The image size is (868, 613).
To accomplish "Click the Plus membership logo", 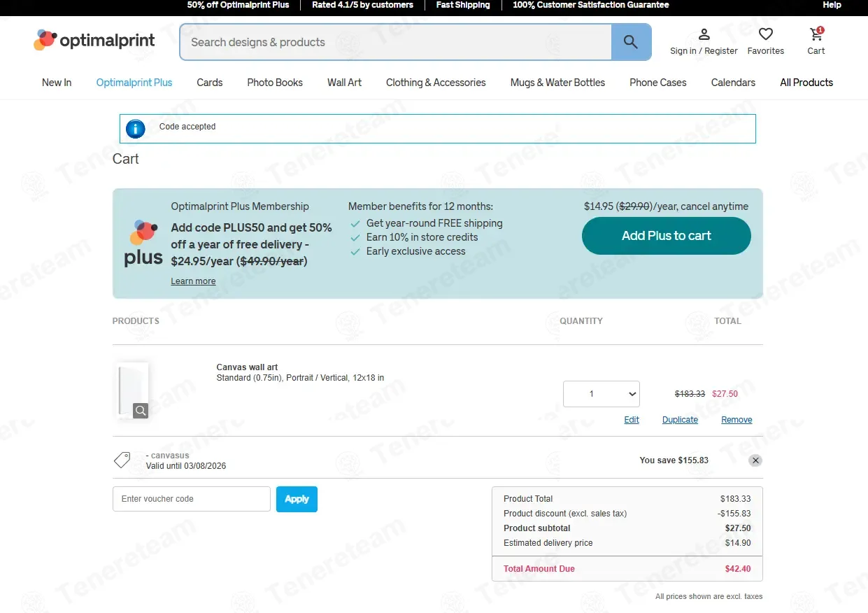I will pyautogui.click(x=143, y=243).
